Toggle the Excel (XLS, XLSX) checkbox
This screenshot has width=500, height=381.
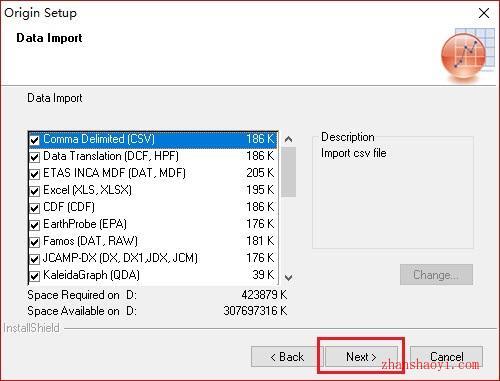35,191
